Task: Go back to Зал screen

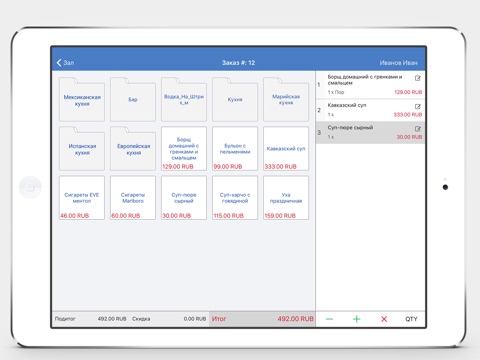Action: (65, 63)
